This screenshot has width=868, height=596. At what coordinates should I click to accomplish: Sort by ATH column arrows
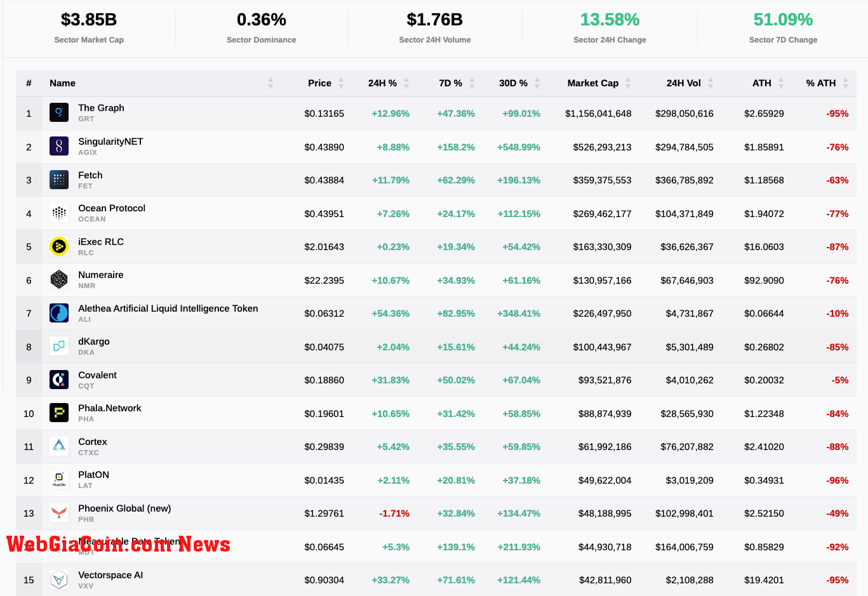point(781,83)
